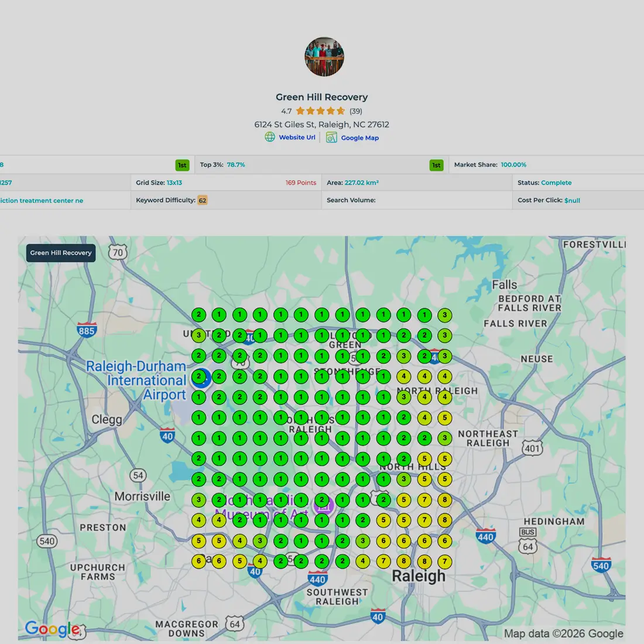The image size is (644, 644).
Task: Open the Website Url link
Action: [x=297, y=137]
